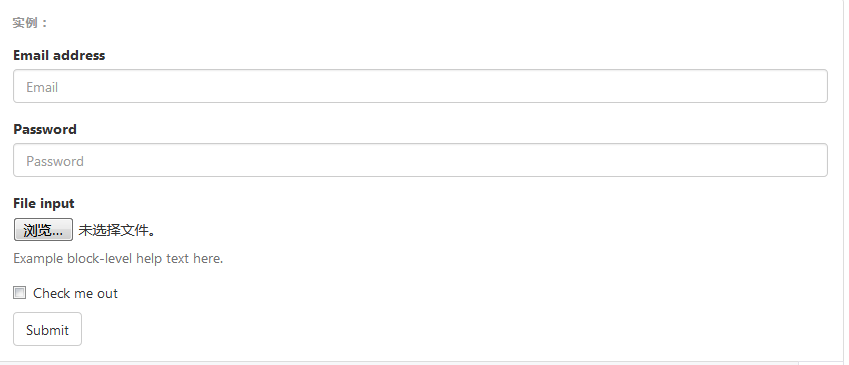The image size is (849, 365).
Task: Select the block-level help text line
Action: coord(118,259)
